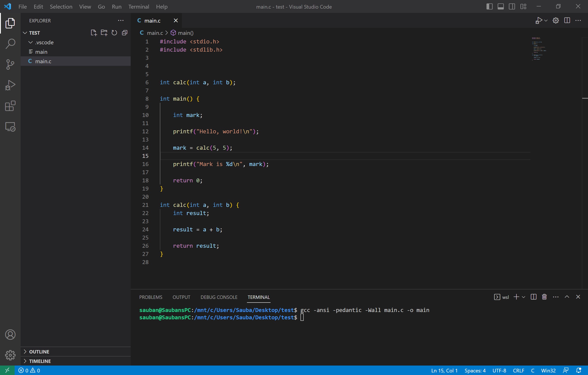Open breadcrumb main() symbol picker

(x=182, y=33)
